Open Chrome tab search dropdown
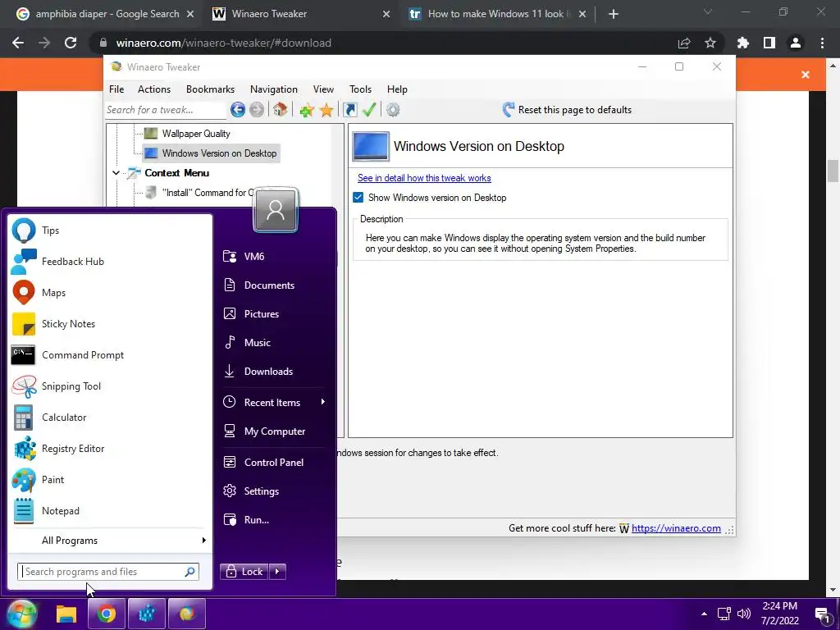This screenshot has height=630, width=840. coord(708,11)
